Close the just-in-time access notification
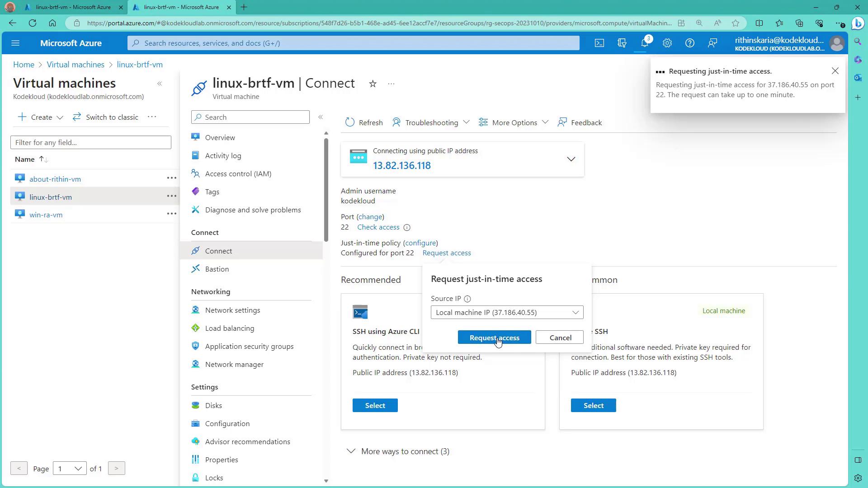This screenshot has height=488, width=868. pyautogui.click(x=835, y=71)
